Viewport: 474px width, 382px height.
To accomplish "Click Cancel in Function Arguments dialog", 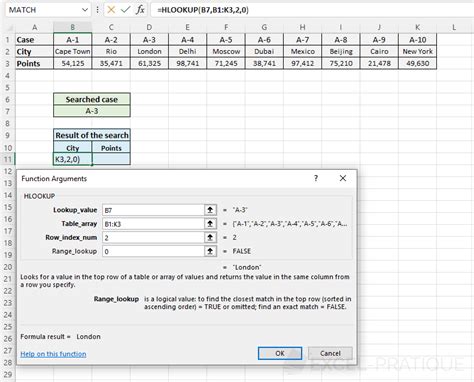I will click(330, 353).
